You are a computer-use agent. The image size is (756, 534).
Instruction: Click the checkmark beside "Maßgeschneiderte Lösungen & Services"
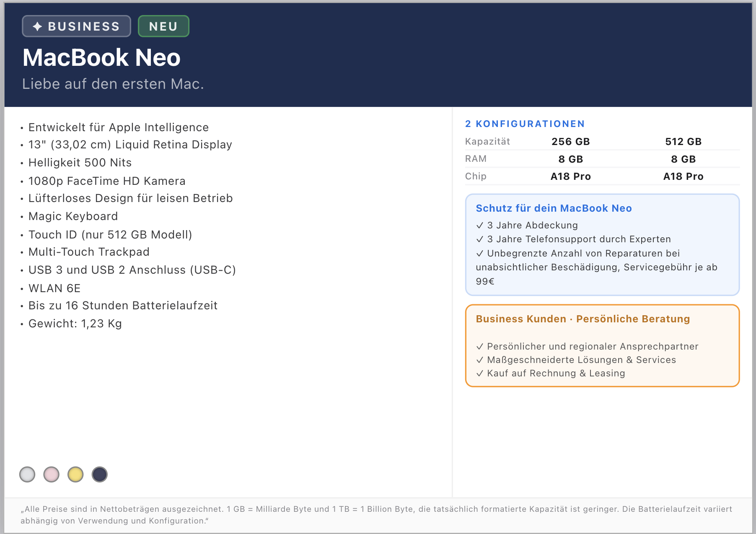[x=480, y=360]
